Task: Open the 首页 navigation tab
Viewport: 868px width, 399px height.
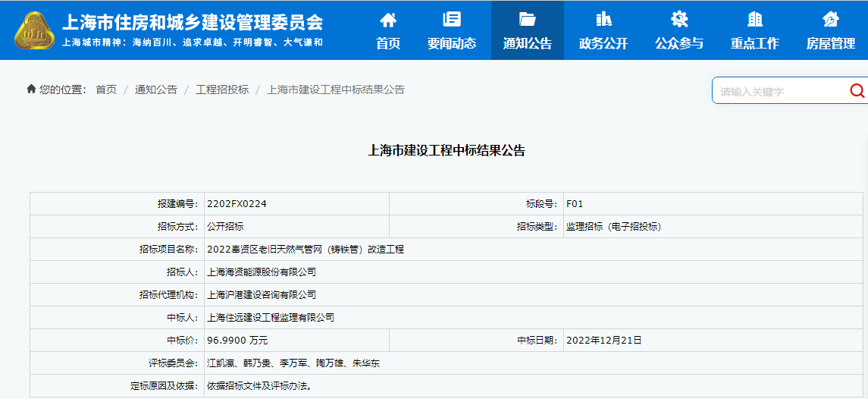Action: 387,43
